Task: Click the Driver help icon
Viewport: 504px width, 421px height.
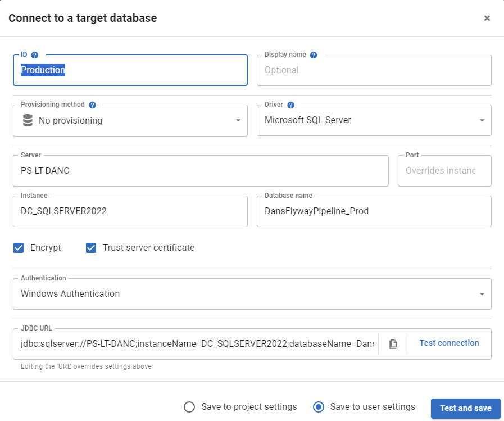Action: pos(290,105)
